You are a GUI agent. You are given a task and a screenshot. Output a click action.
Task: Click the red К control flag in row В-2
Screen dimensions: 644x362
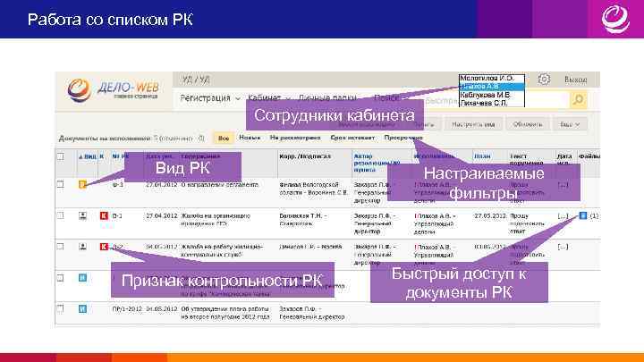pos(104,247)
